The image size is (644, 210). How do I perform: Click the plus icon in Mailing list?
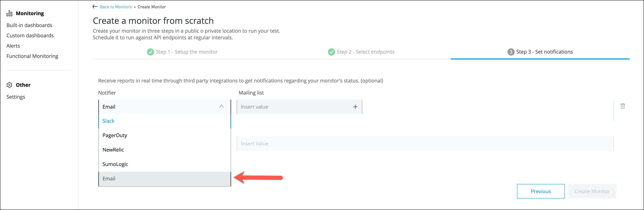(355, 107)
